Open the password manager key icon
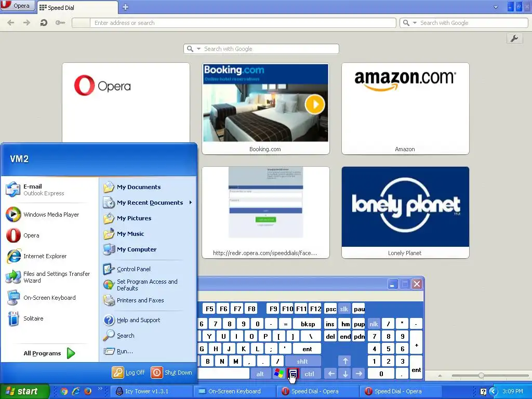Viewport: 532px width, 399px height. point(60,23)
